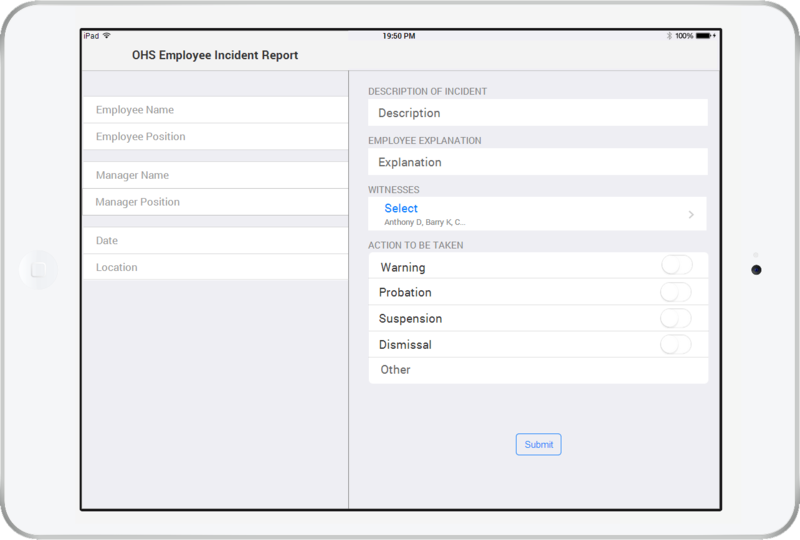The height and width of the screenshot is (540, 800).
Task: Click the Bluetooth status icon
Action: [669, 36]
